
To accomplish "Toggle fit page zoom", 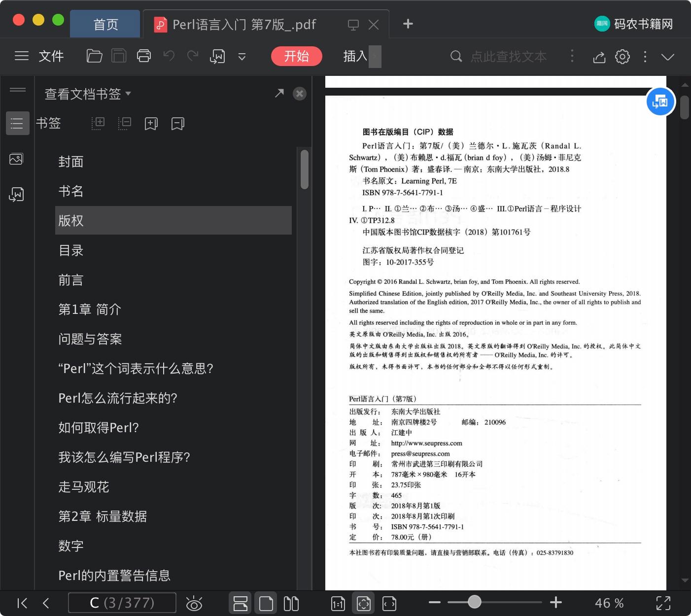I will (364, 603).
